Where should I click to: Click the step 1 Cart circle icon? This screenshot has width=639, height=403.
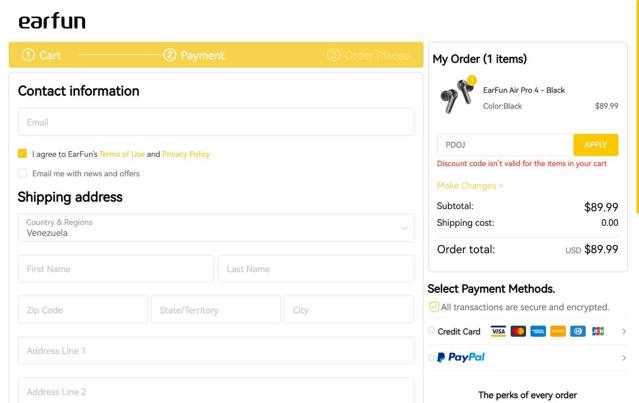(x=28, y=55)
